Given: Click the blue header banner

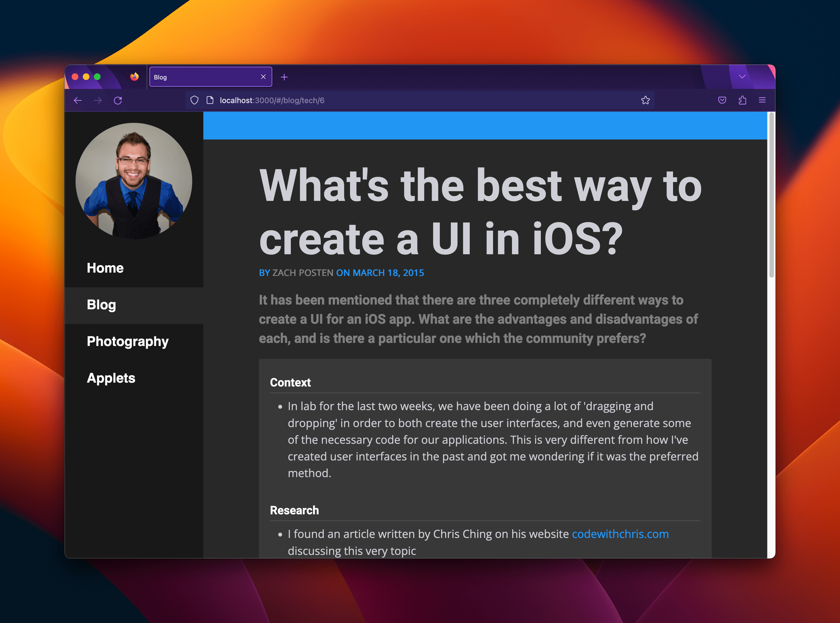Looking at the screenshot, I should click(485, 126).
